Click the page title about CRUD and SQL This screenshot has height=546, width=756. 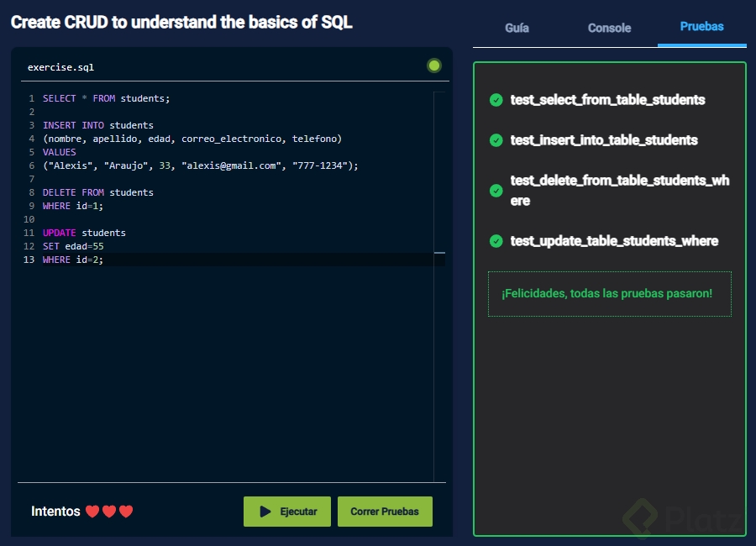(181, 22)
